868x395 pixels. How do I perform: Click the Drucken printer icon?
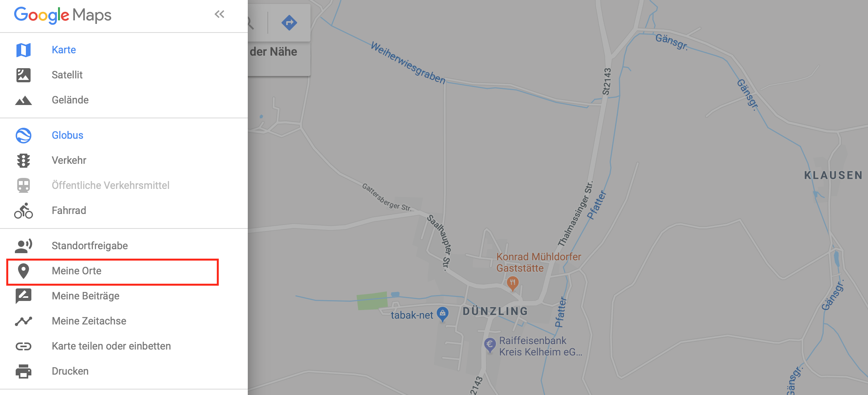pyautogui.click(x=24, y=371)
